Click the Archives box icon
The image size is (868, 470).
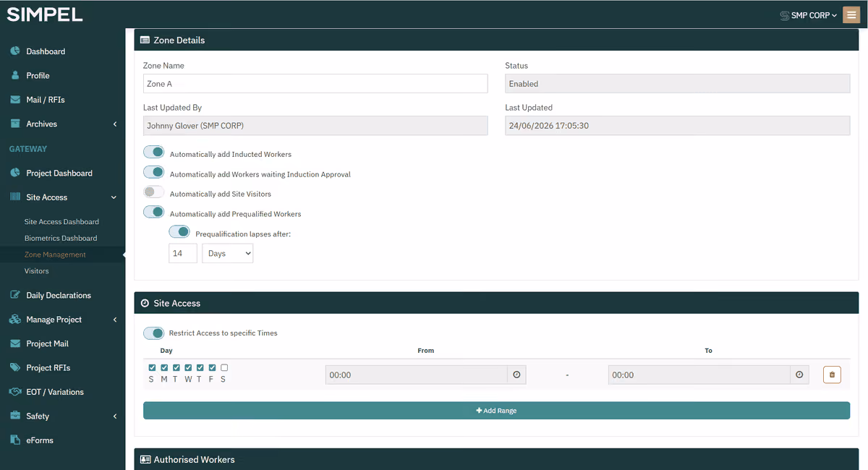pos(14,124)
